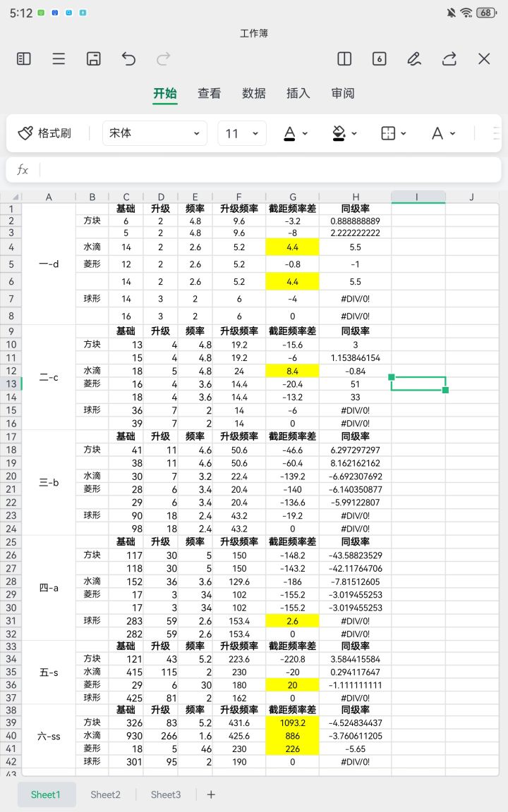Expand the text style A arrow
Screen dimensions: 508x812
coord(452,134)
